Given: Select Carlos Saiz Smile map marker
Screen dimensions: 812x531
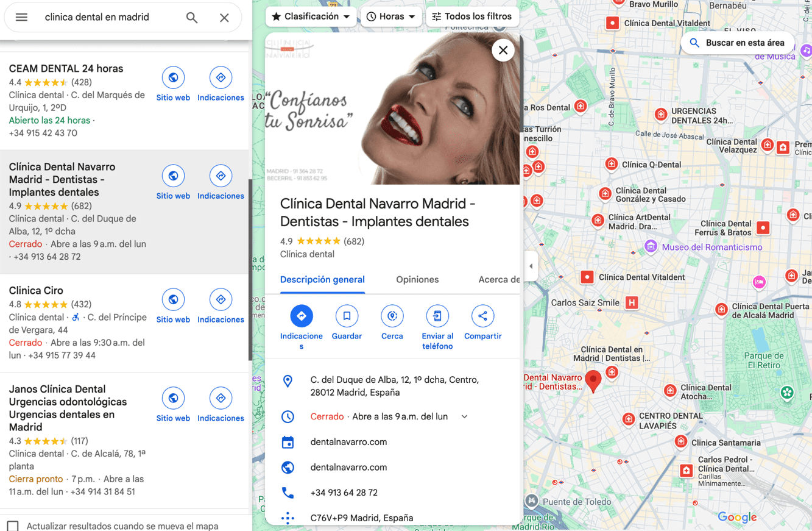Looking at the screenshot, I should point(632,302).
